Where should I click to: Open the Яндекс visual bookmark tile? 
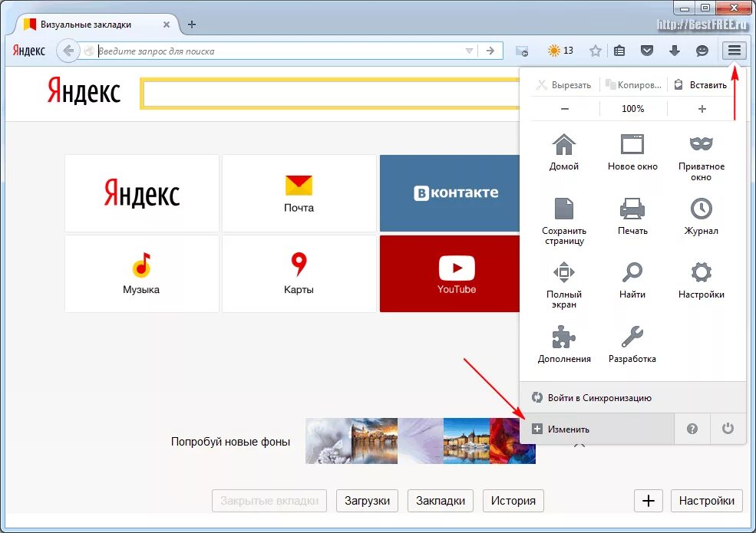click(x=141, y=192)
